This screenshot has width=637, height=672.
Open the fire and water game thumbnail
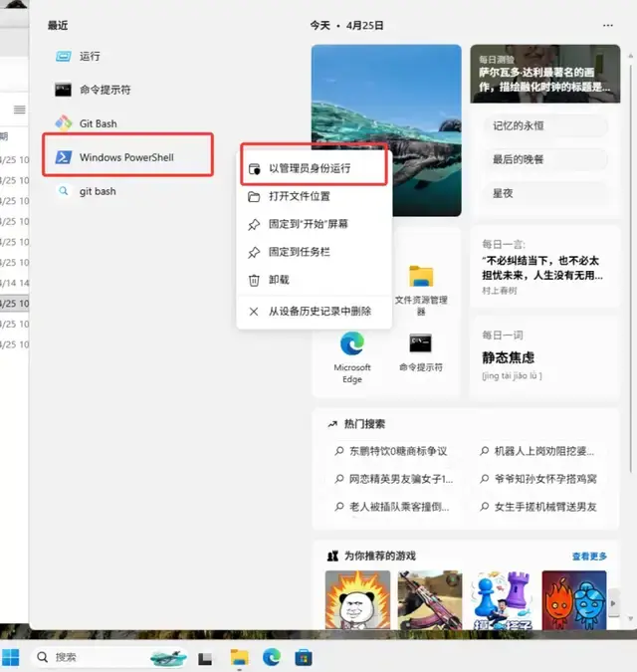[x=574, y=600]
